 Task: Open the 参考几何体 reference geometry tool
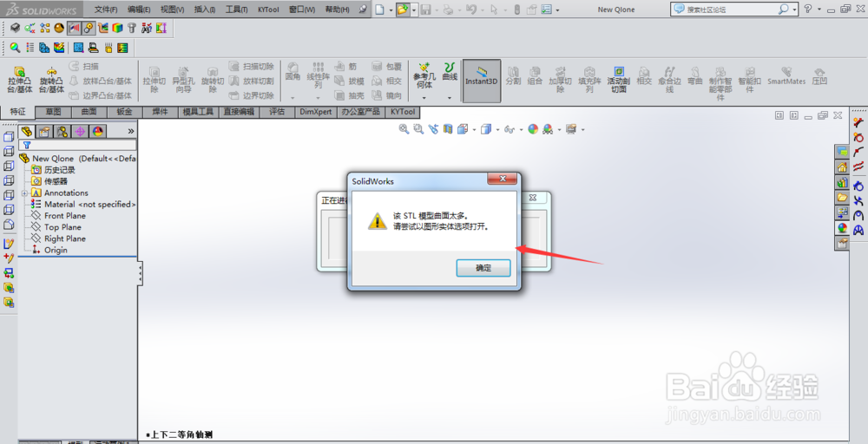pyautogui.click(x=424, y=76)
